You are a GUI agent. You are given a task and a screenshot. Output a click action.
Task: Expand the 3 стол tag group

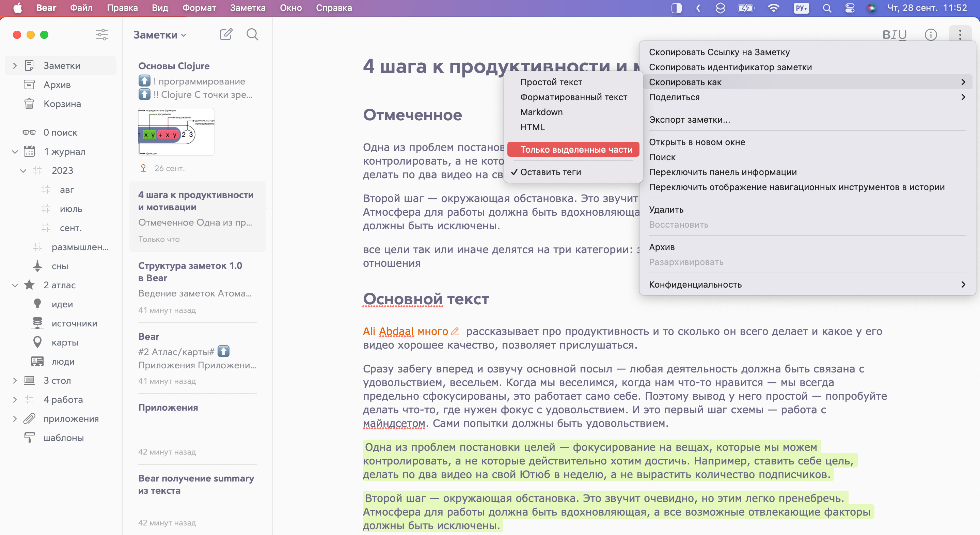[x=15, y=380]
